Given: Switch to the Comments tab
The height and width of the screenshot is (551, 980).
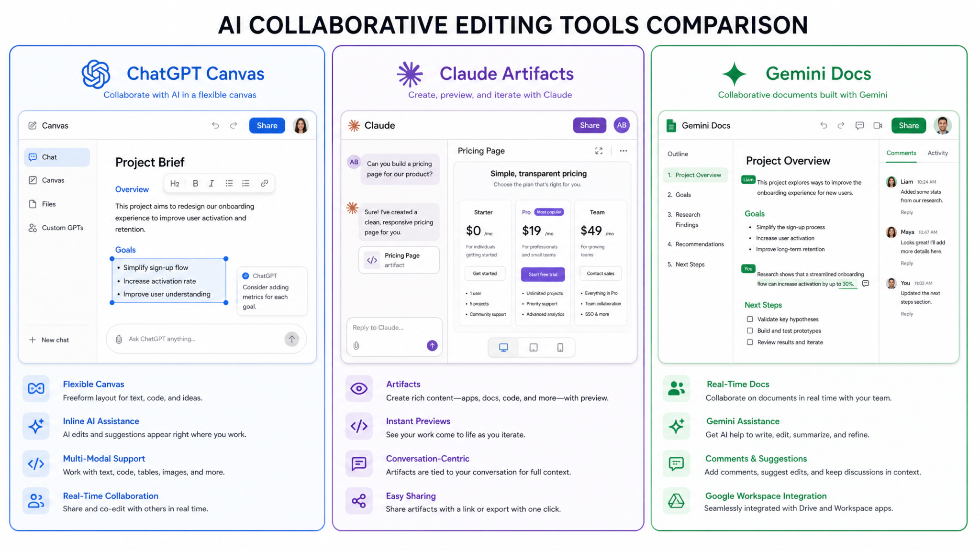Looking at the screenshot, I should 901,153.
